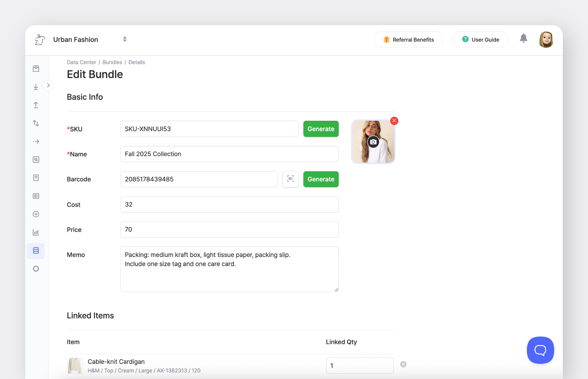This screenshot has width=588, height=379.
Task: Open the Urban Fashion workspace switcher
Action: coord(125,39)
